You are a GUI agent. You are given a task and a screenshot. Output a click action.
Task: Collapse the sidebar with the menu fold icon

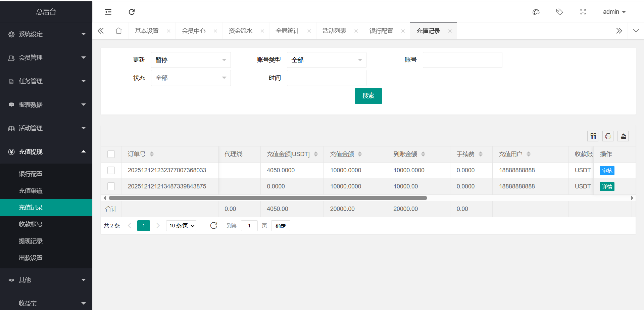108,12
